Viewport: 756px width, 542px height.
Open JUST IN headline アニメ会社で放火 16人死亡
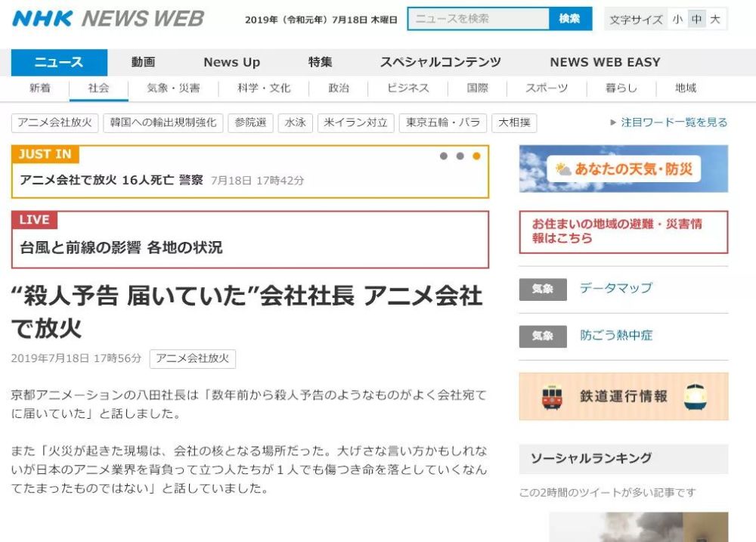(111, 181)
